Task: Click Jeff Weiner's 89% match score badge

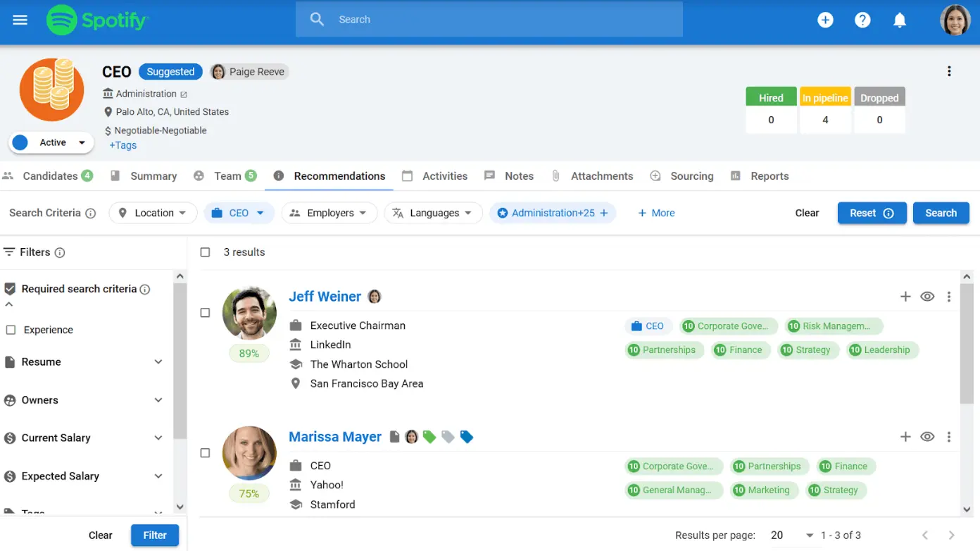Action: pyautogui.click(x=249, y=353)
